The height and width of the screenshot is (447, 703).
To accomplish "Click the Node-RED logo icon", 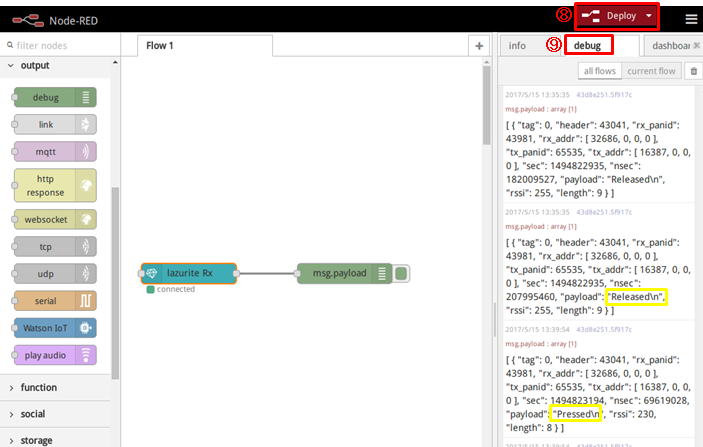I will coord(28,20).
